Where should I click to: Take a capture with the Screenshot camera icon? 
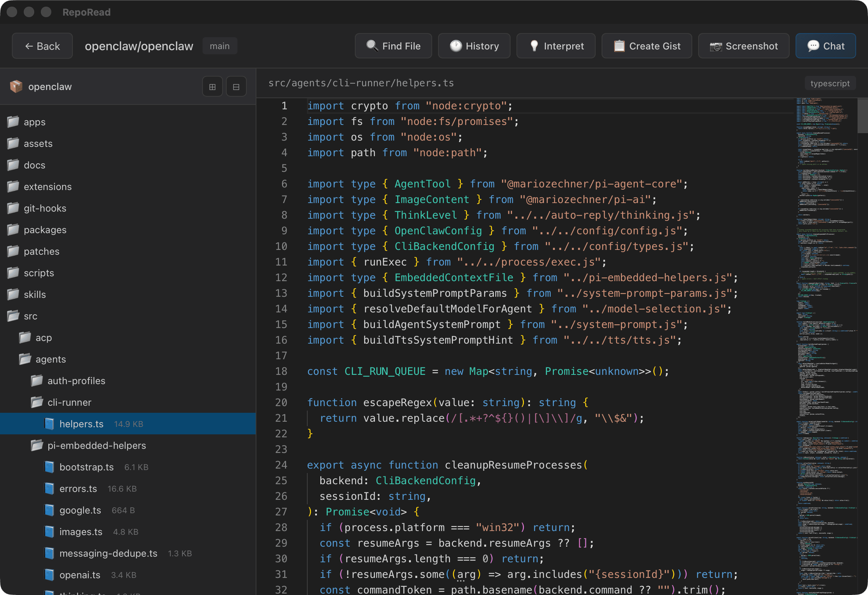pos(716,46)
